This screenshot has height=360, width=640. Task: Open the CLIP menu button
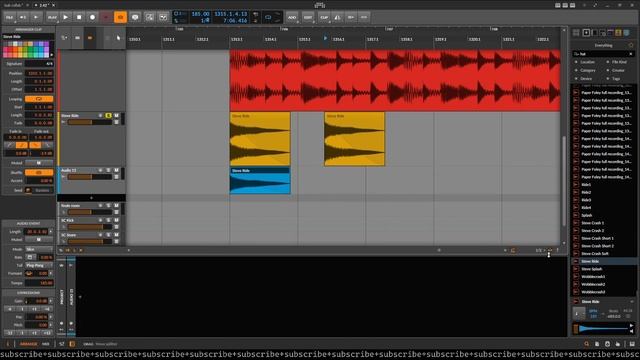coord(324,17)
